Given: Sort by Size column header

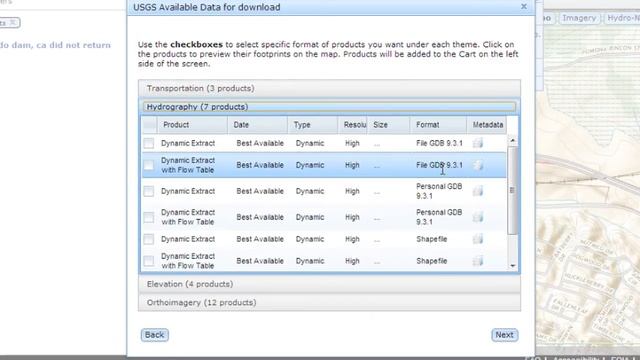Looking at the screenshot, I should 389,125.
